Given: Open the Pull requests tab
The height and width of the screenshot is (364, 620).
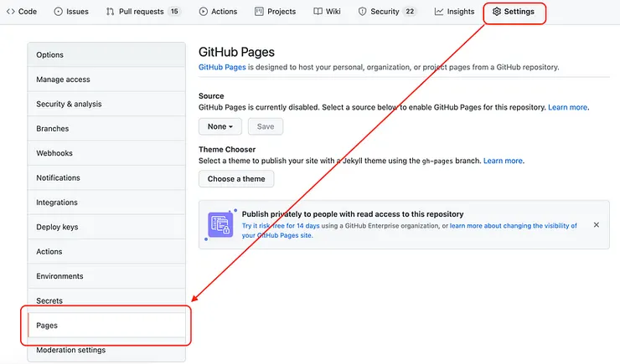Looking at the screenshot, I should tap(142, 12).
